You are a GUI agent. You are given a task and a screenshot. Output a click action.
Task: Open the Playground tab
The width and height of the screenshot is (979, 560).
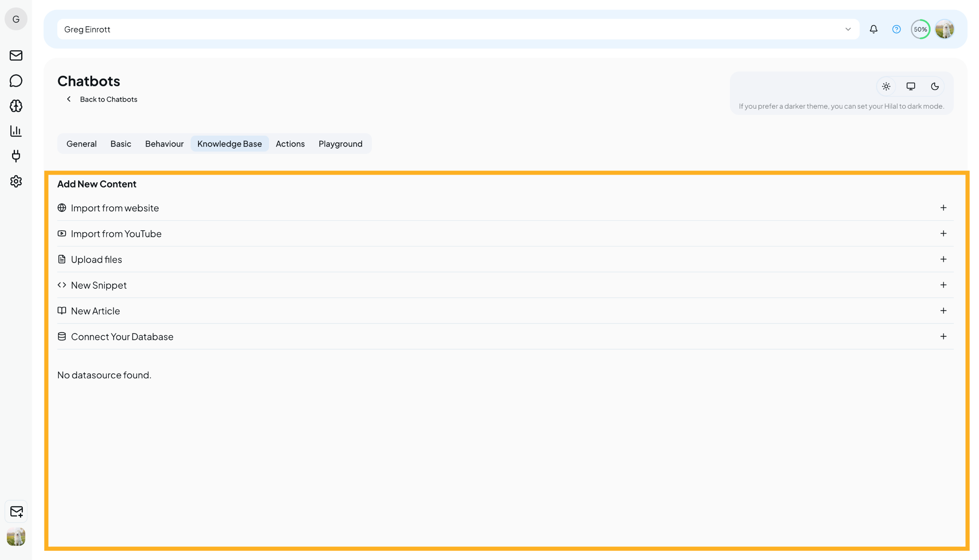click(340, 144)
